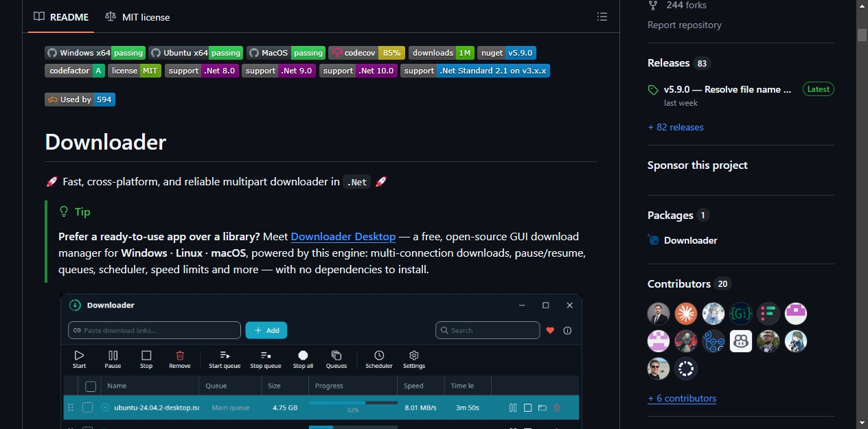Screen dimensions: 868x429
Task: Open contributor avatar of bearded man with glasses
Action: point(768,341)
